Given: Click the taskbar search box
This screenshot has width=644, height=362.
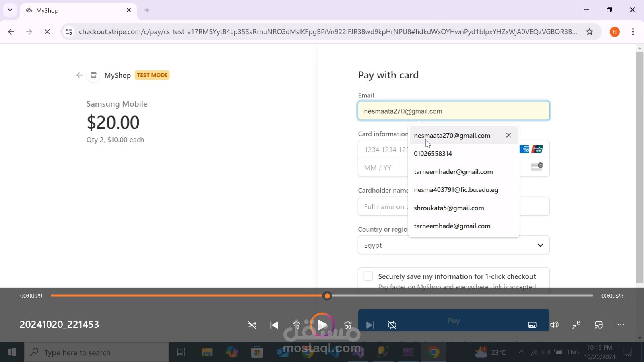Looking at the screenshot, I should coord(97,352).
